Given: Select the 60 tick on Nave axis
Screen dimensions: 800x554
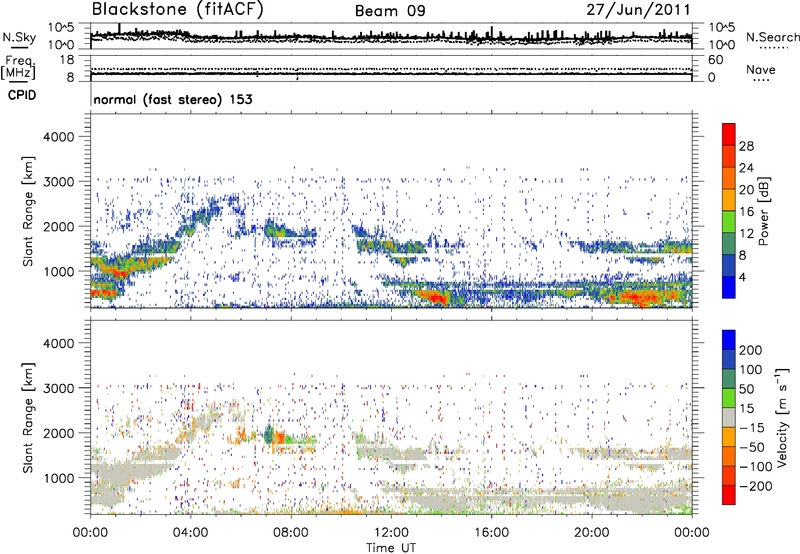Looking at the screenshot, I should pyautogui.click(x=715, y=60).
